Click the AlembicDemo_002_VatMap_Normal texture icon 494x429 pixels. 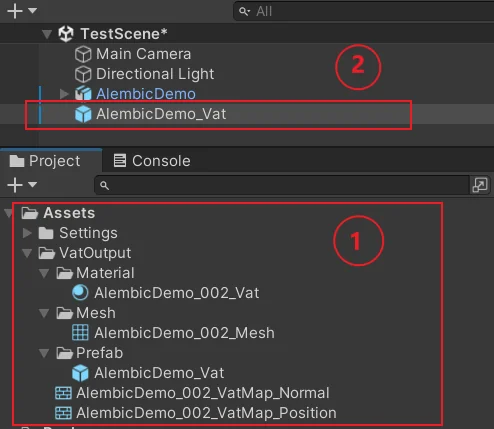point(63,393)
